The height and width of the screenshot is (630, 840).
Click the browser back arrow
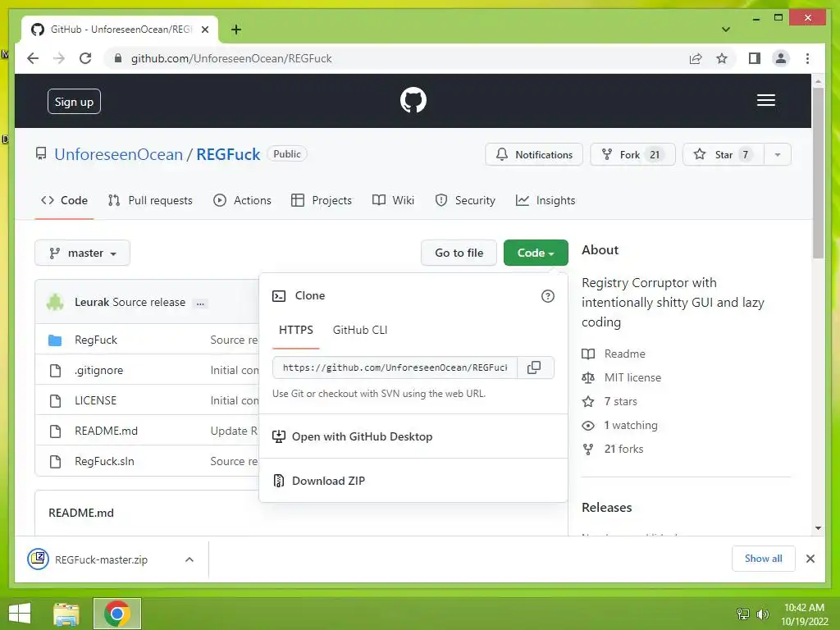point(33,58)
